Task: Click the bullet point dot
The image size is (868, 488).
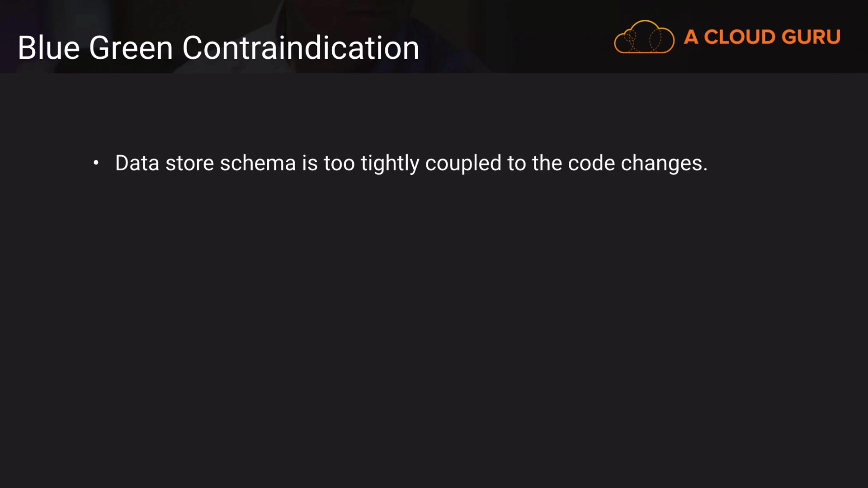Action: point(96,163)
